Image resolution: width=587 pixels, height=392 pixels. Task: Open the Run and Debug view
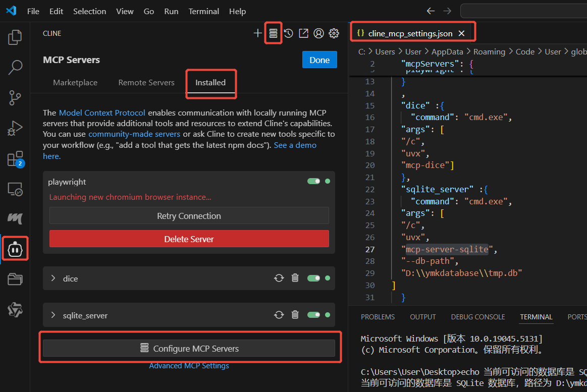15,128
